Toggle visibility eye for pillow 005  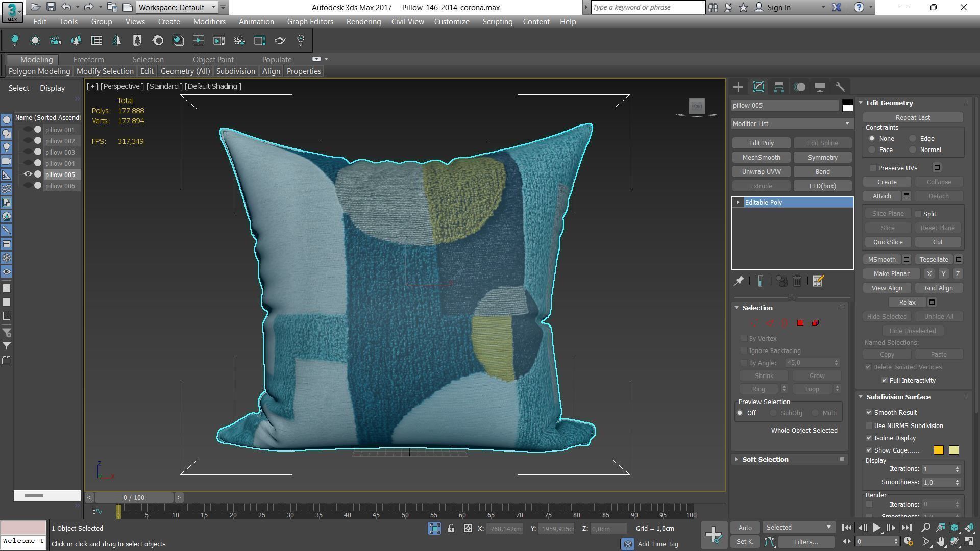(x=28, y=174)
